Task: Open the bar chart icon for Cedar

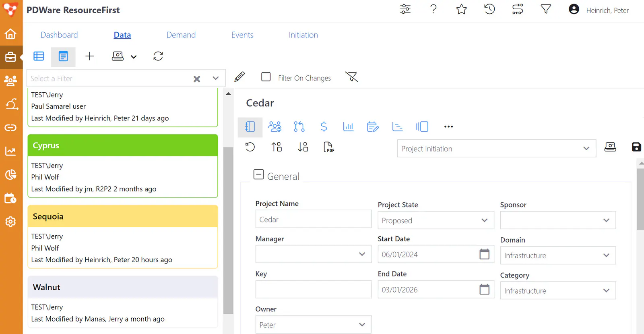Action: point(348,127)
